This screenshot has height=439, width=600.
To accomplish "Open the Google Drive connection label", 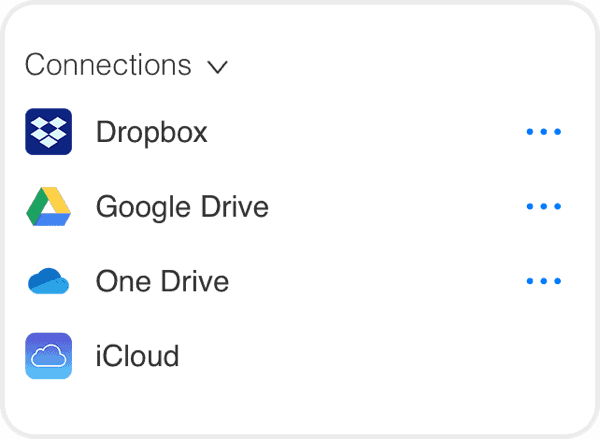I will click(x=182, y=207).
